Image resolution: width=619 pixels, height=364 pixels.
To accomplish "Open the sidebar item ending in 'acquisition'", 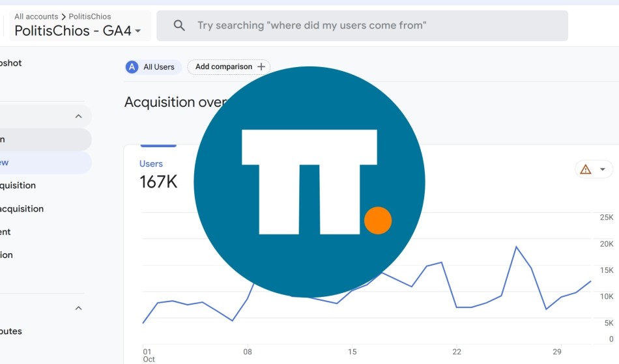I will coord(22,208).
